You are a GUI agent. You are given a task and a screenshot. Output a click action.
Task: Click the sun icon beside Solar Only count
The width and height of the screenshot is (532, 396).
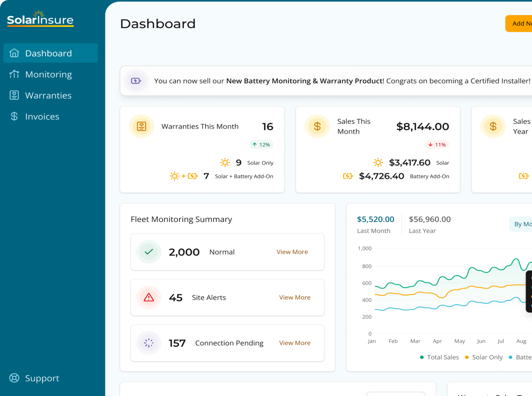[x=225, y=163]
